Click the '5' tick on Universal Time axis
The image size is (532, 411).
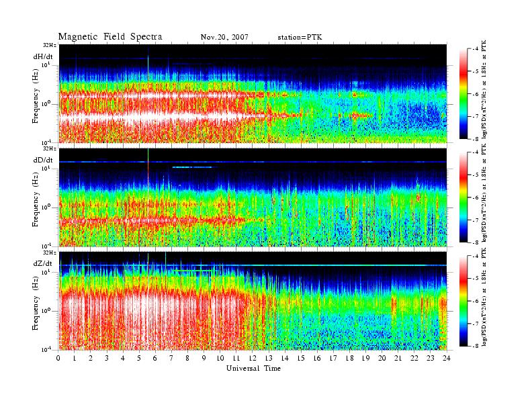tap(139, 358)
